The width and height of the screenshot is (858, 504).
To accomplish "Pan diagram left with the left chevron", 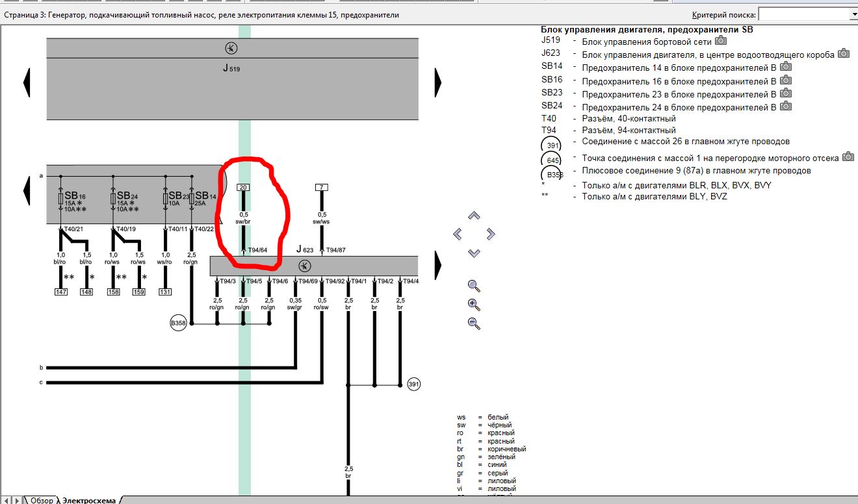I will click(x=458, y=234).
